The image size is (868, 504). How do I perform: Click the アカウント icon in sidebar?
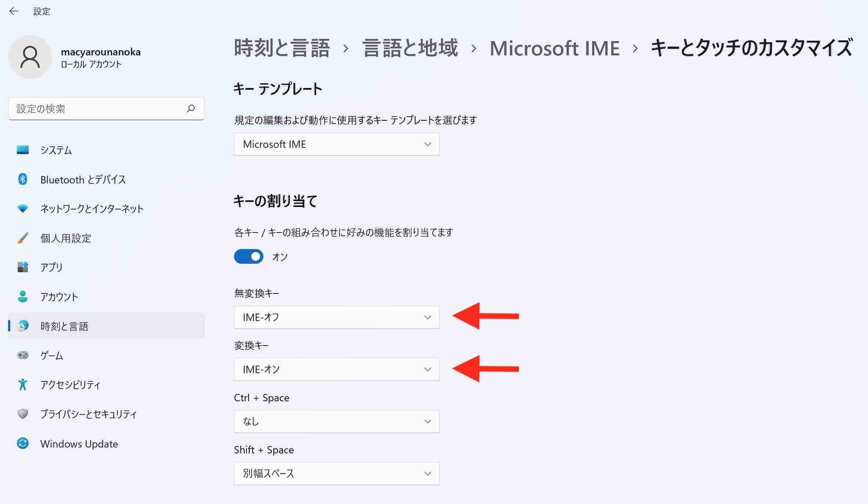click(22, 296)
